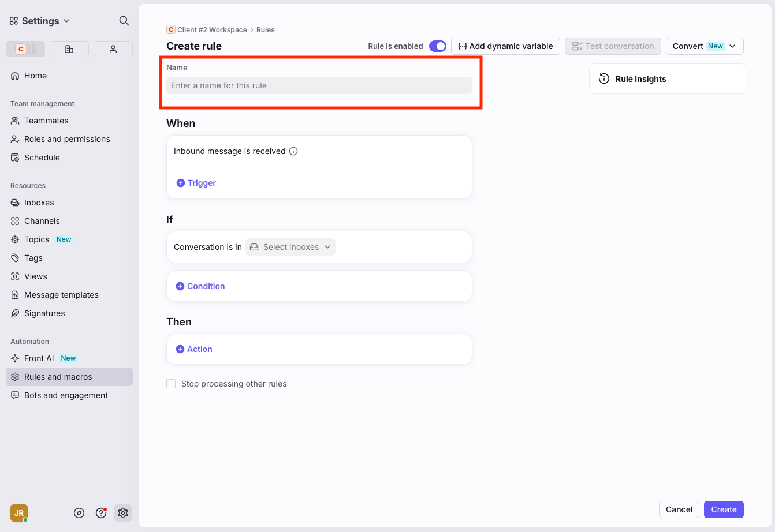Open Message templates settings
The width and height of the screenshot is (775, 532).
(x=61, y=295)
